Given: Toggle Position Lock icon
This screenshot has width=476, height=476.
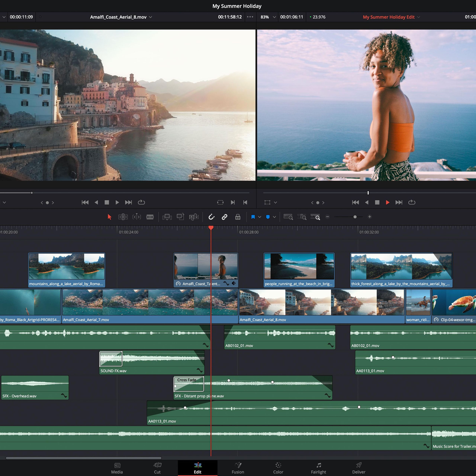Looking at the screenshot, I should coord(238,217).
